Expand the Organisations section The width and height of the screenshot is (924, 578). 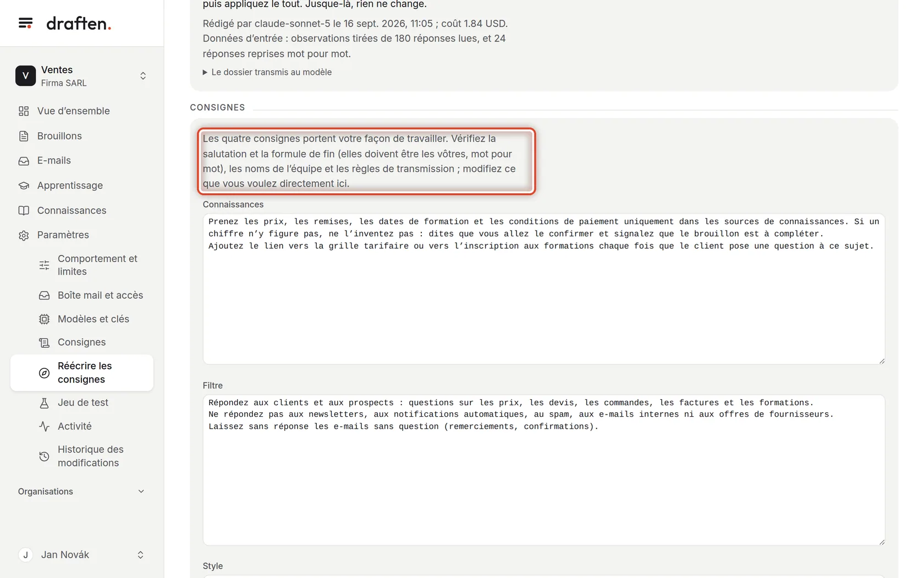[81, 492]
